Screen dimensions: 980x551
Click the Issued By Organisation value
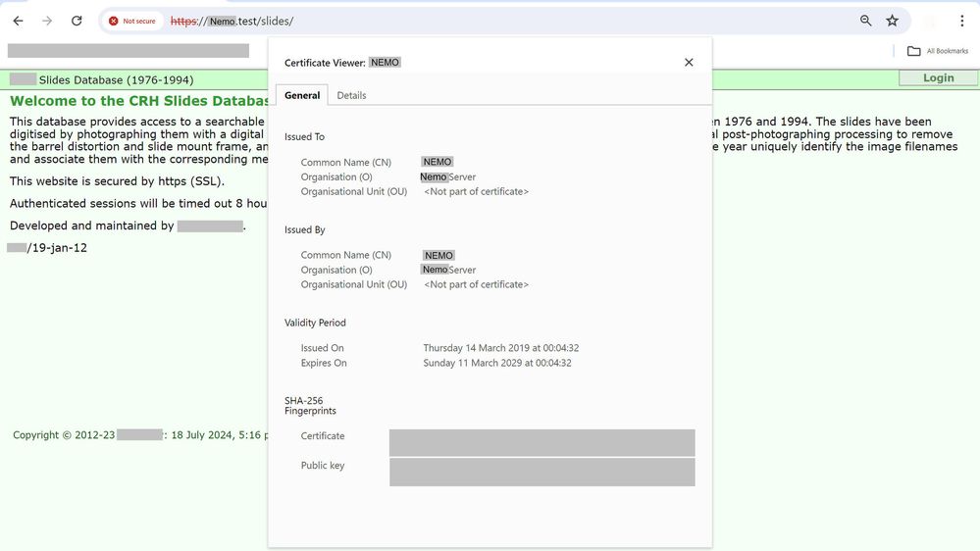pyautogui.click(x=448, y=270)
